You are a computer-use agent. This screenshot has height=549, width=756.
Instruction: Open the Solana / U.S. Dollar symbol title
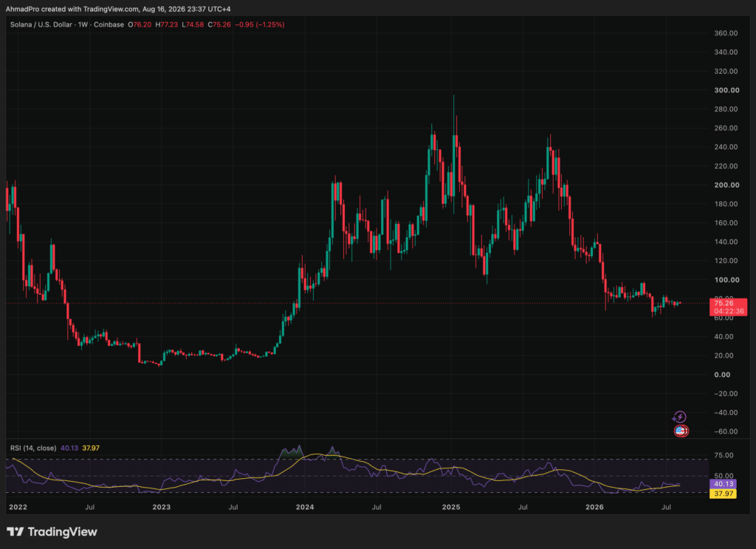(41, 24)
